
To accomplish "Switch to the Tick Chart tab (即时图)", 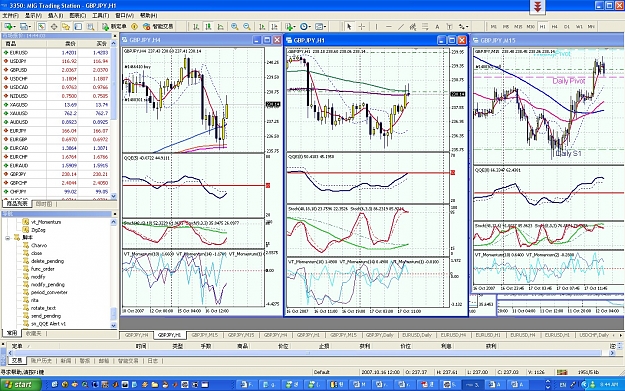I will [44, 204].
